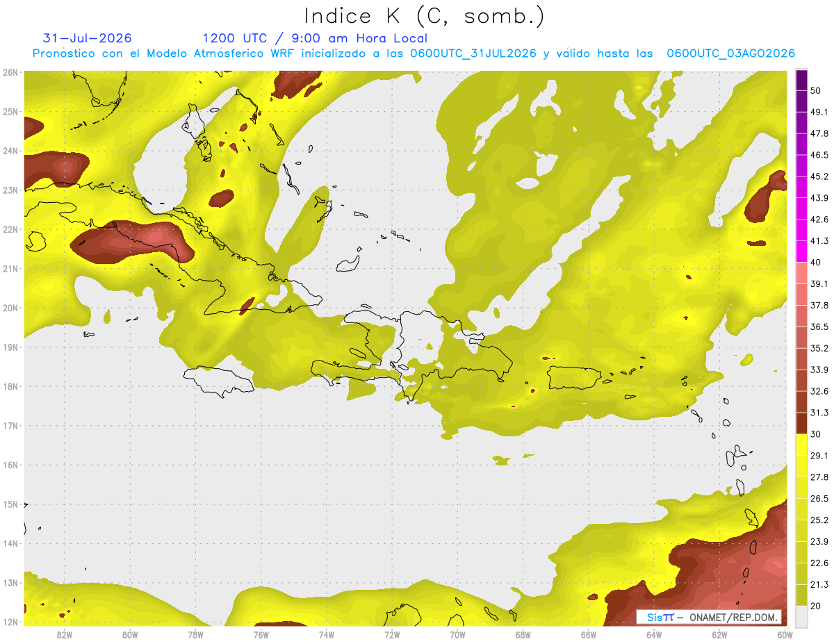The width and height of the screenshot is (834, 644).
Task: Click longitude label "60W"
Action: pyautogui.click(x=785, y=635)
